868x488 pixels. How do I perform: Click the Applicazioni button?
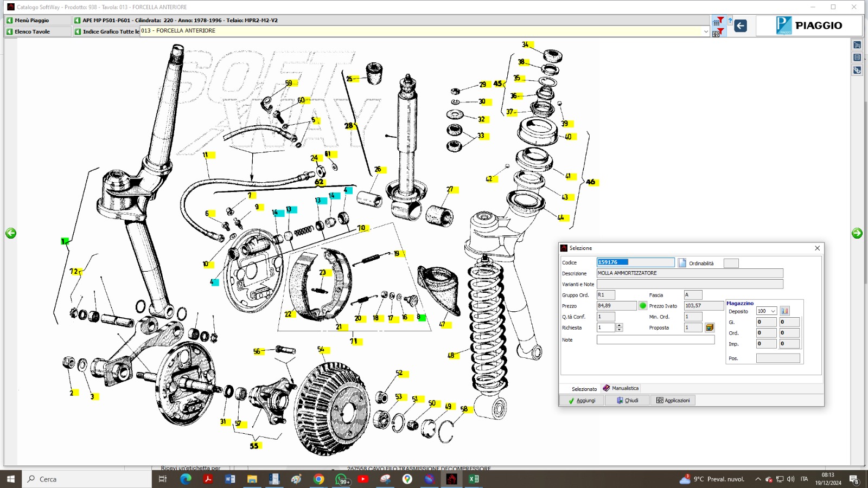(x=673, y=401)
